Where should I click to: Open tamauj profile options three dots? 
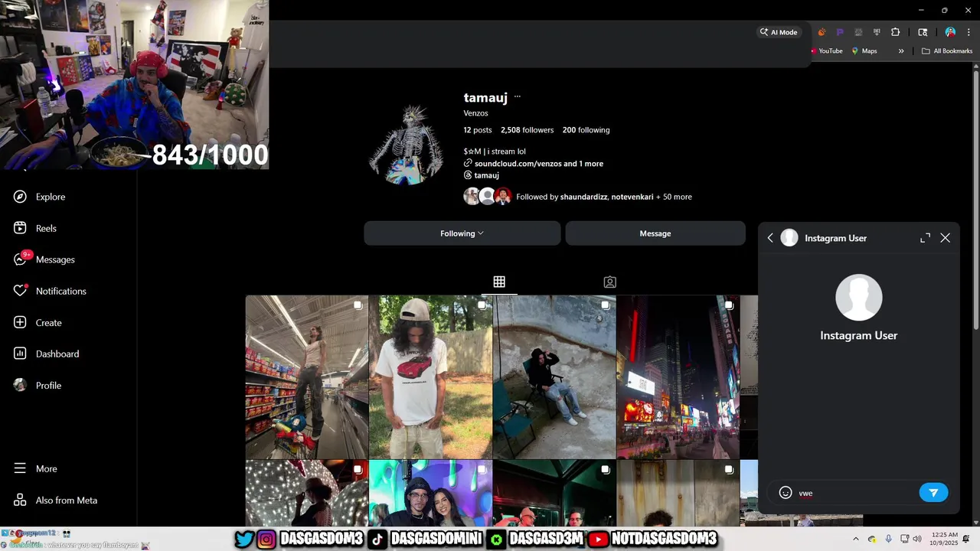[518, 97]
